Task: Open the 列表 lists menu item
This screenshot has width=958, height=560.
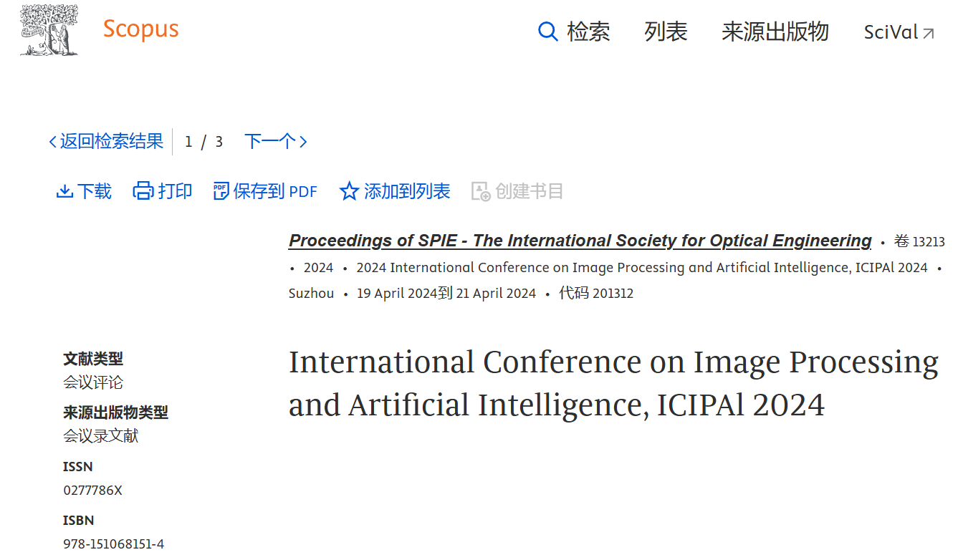Action: 666,32
